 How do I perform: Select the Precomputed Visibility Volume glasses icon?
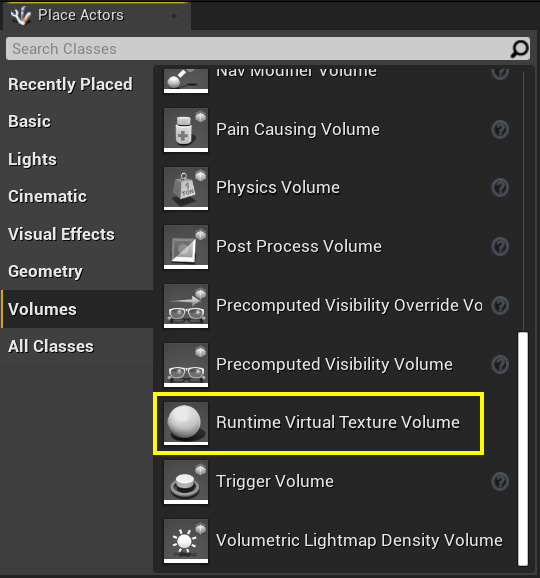[x=186, y=365]
